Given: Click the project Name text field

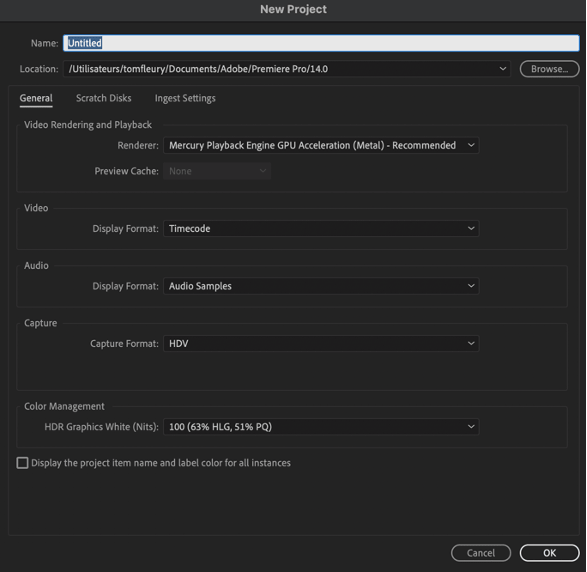Looking at the screenshot, I should (x=321, y=43).
